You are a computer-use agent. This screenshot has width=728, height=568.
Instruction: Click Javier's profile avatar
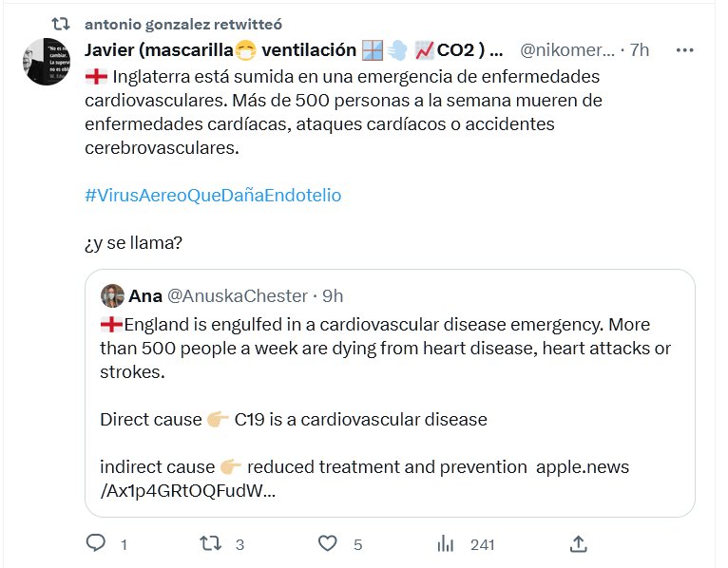point(45,62)
